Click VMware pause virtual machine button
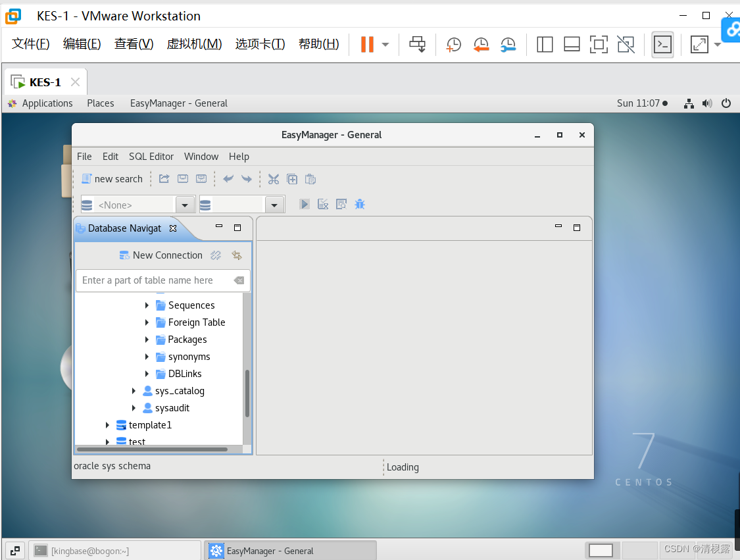740x560 pixels. click(x=367, y=44)
